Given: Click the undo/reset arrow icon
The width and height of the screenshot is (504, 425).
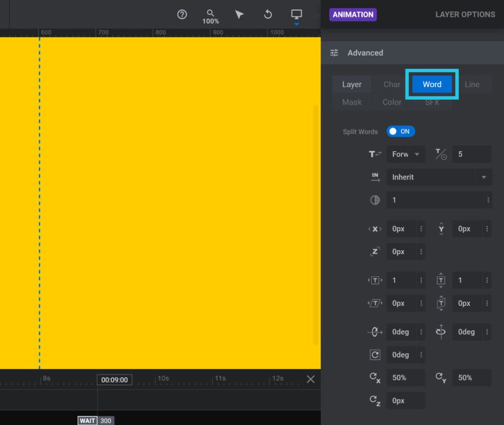Looking at the screenshot, I should point(268,15).
